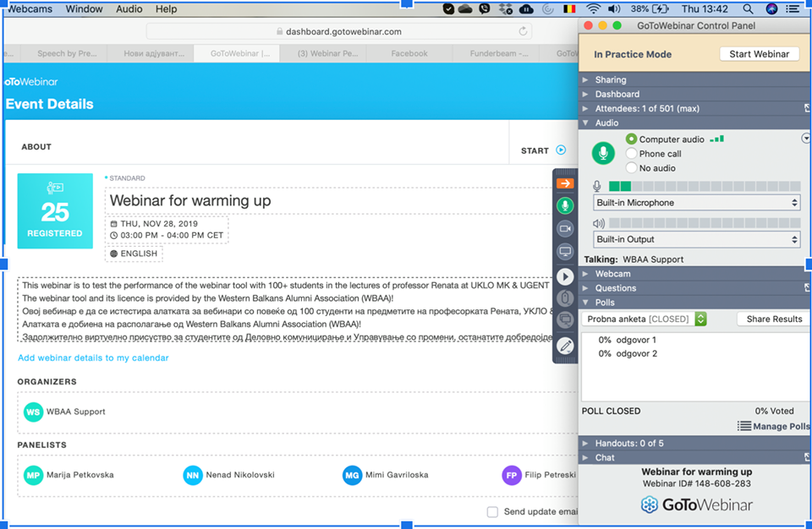
Task: Open the Notification Center list icon
Action: (793, 8)
